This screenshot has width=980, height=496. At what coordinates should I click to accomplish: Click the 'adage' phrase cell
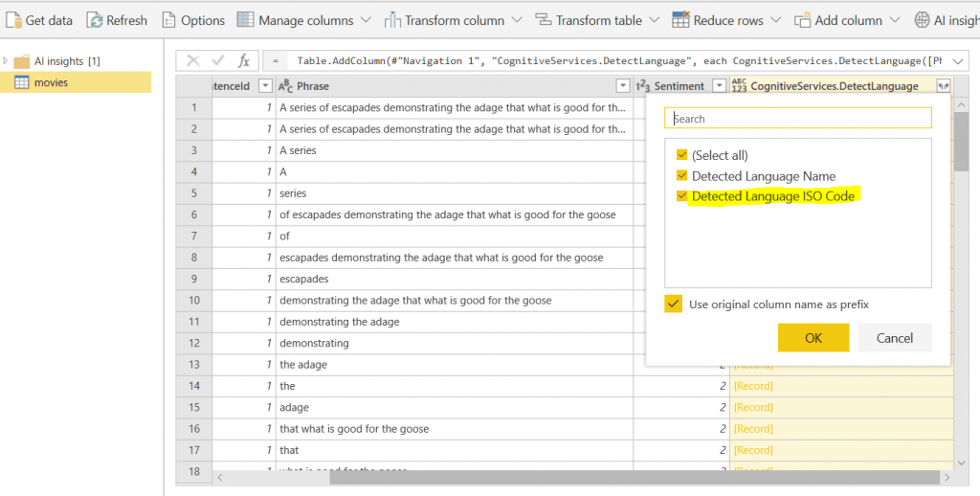click(x=455, y=407)
